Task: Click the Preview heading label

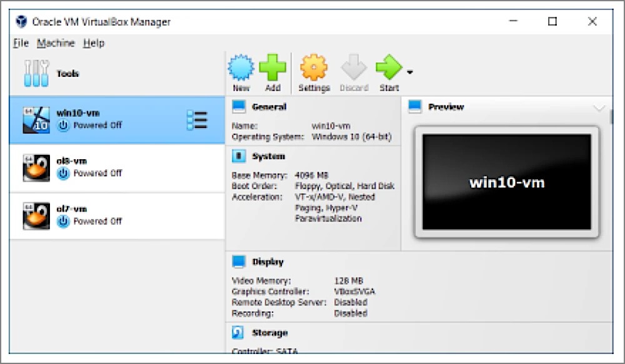Action: click(x=446, y=107)
